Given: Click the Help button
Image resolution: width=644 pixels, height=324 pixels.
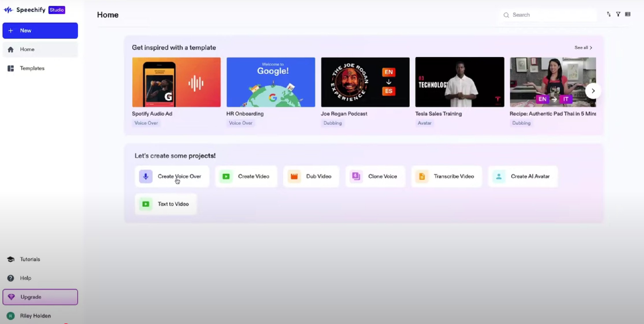Looking at the screenshot, I should [25, 278].
